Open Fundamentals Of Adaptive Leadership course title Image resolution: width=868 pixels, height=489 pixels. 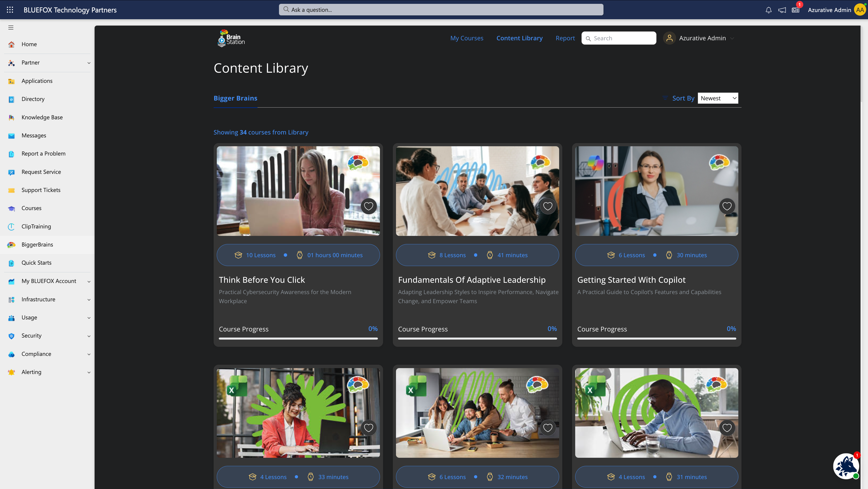coord(472,280)
